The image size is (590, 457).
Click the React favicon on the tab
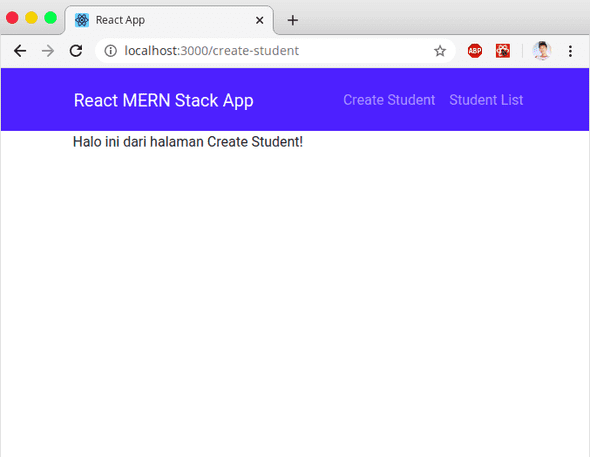pyautogui.click(x=82, y=20)
